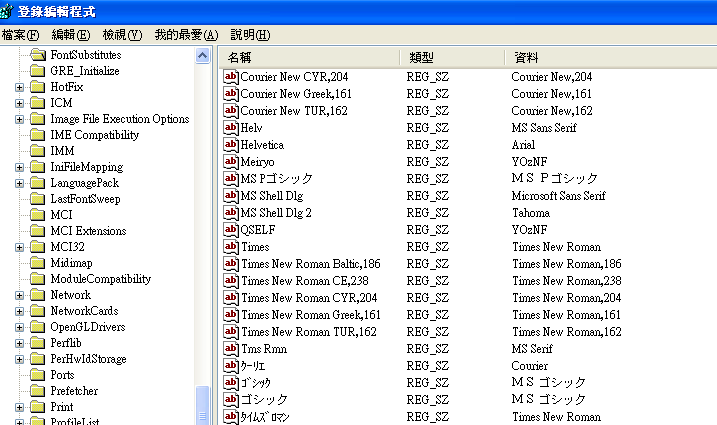717x425 pixels.
Task: Click the FontSubstitutes open folder icon
Action: [x=38, y=55]
